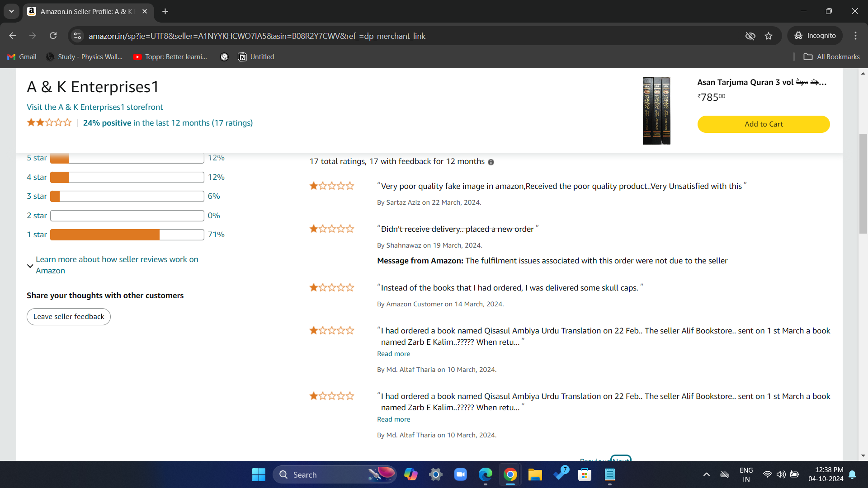Open the site information icon in address bar
The image size is (868, 488).
pos(78,36)
